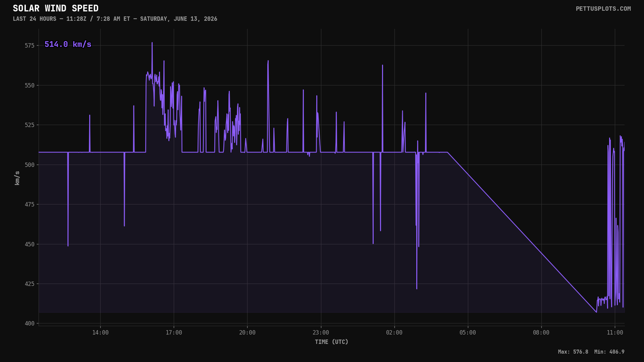644x362 pixels.
Task: Click the 475 y-axis tick label
Action: pos(30,204)
